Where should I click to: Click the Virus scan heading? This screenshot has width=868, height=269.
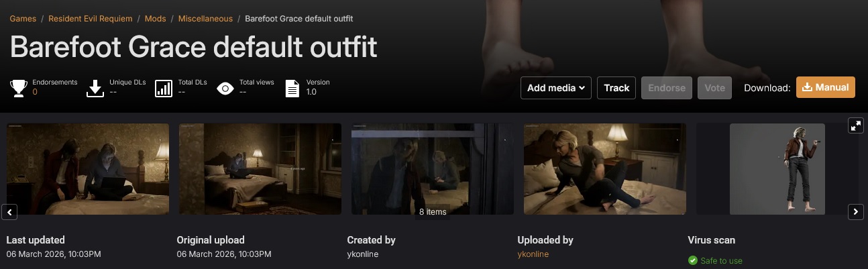pos(712,239)
